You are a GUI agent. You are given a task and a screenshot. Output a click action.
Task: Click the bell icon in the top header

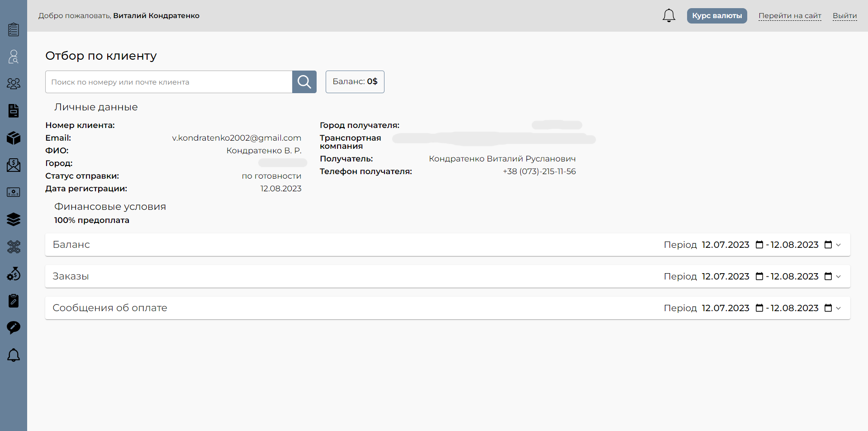tap(669, 15)
